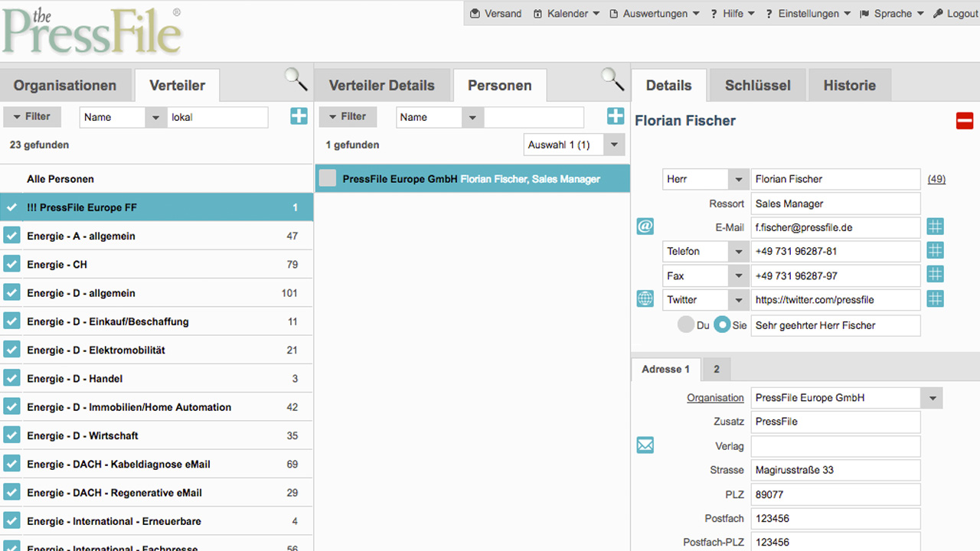Click the PLZ field 89077

click(835, 494)
